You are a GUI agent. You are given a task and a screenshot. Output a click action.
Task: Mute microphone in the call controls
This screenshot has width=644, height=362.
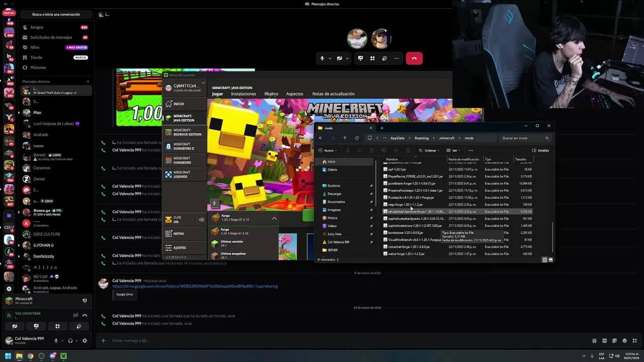click(x=322, y=58)
